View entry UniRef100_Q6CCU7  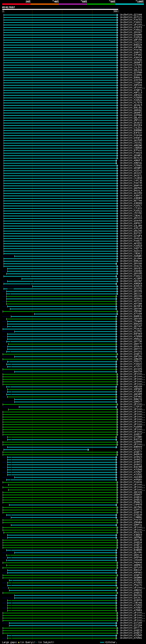pyautogui.click(x=131, y=294)
